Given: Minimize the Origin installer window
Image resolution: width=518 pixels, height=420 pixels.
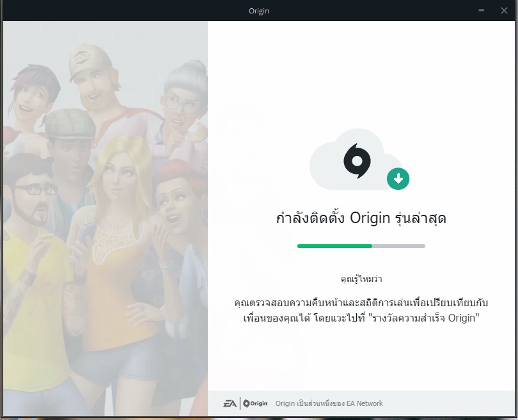Looking at the screenshot, I should 482,11.
